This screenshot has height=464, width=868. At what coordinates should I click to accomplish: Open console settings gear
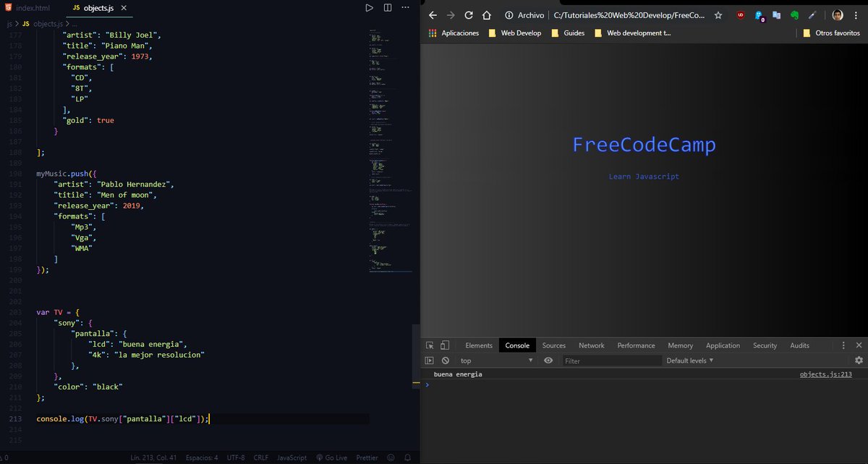pyautogui.click(x=859, y=360)
